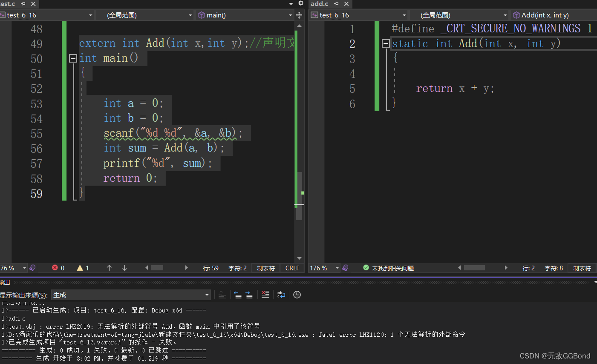Viewport: 597px width, 364px height.
Task: Close the test.c tab
Action: click(33, 4)
